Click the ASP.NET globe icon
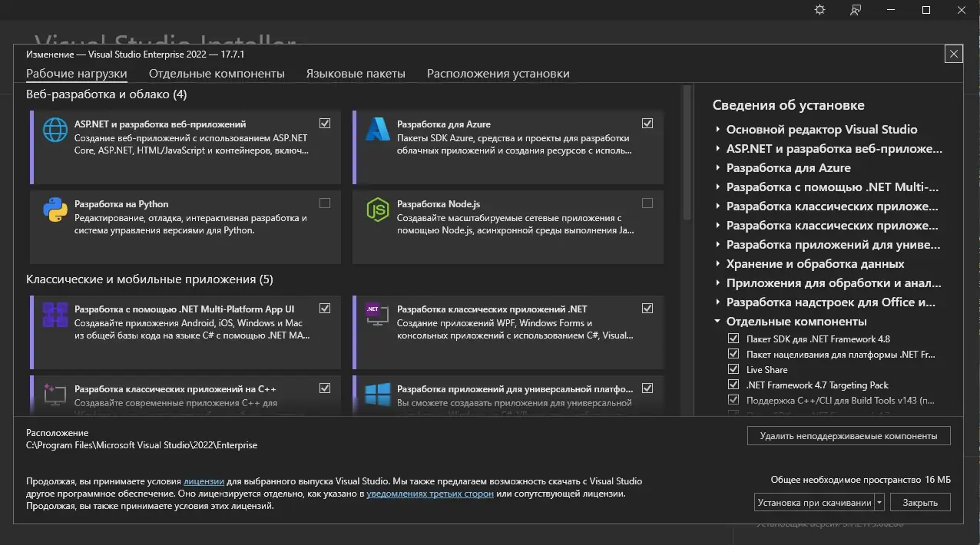This screenshot has width=980, height=545. 54,130
